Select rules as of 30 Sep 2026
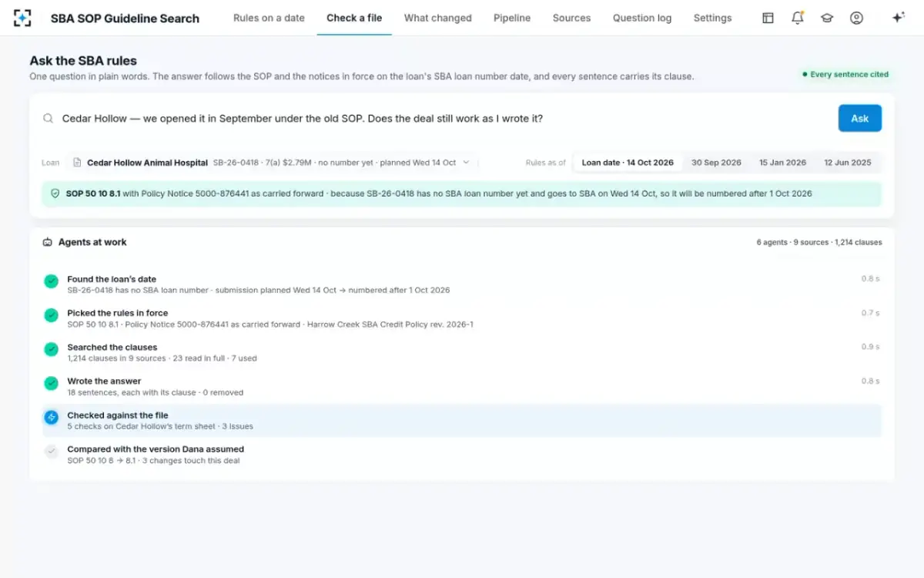924x578 pixels. [x=716, y=163]
